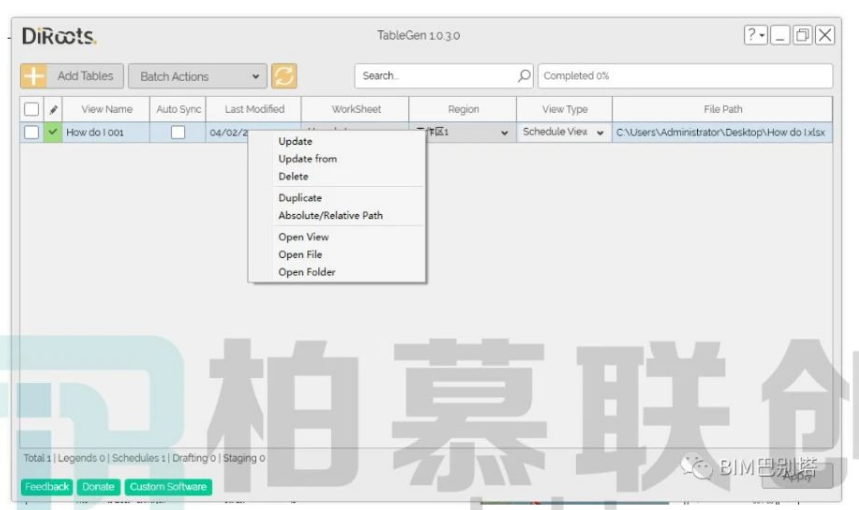Minimize the TableGen window
The image size is (859, 510).
(x=780, y=35)
